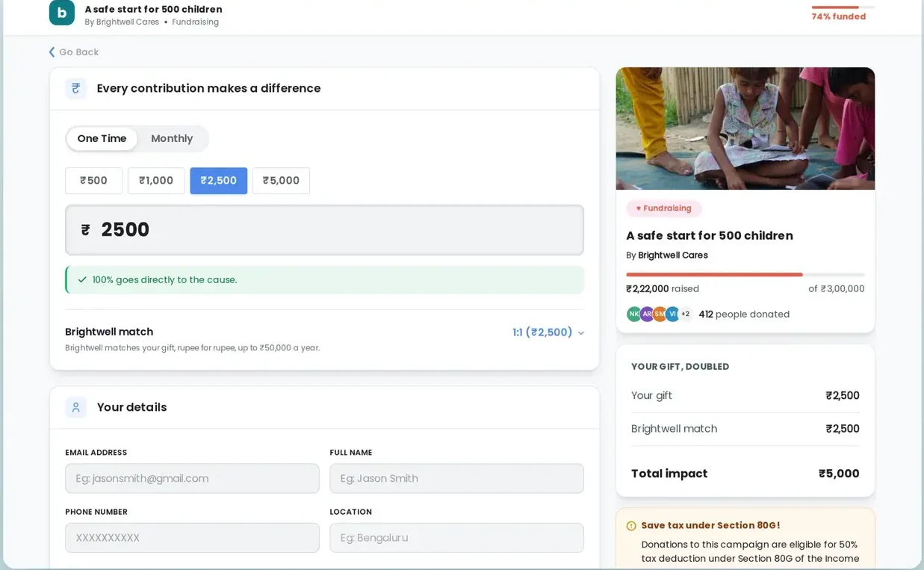Click the Fundraising tag on campaign card
Screen dimensions: 924x570
[663, 208]
